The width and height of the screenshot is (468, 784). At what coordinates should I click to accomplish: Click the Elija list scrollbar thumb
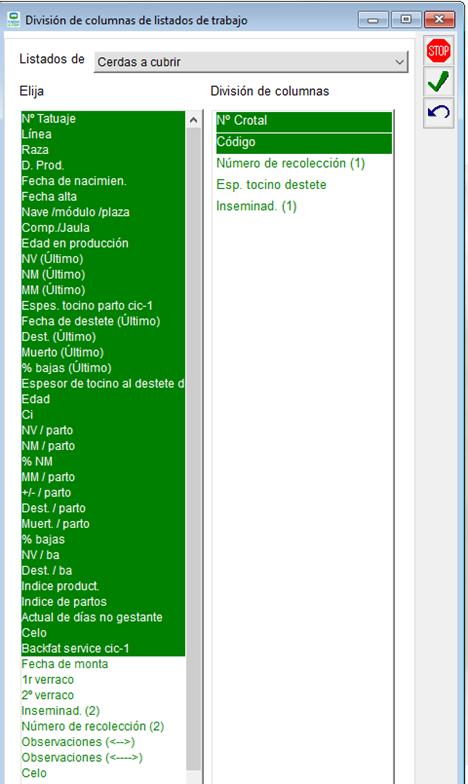[x=194, y=448]
